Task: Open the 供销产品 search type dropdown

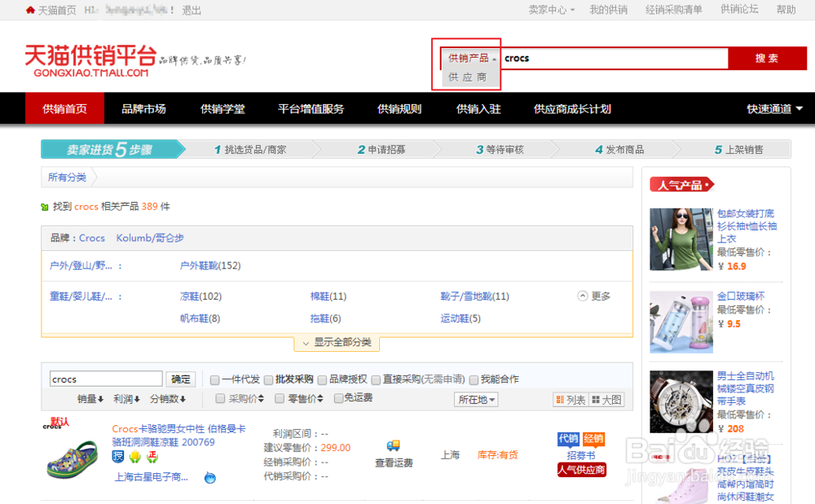Action: (x=470, y=58)
